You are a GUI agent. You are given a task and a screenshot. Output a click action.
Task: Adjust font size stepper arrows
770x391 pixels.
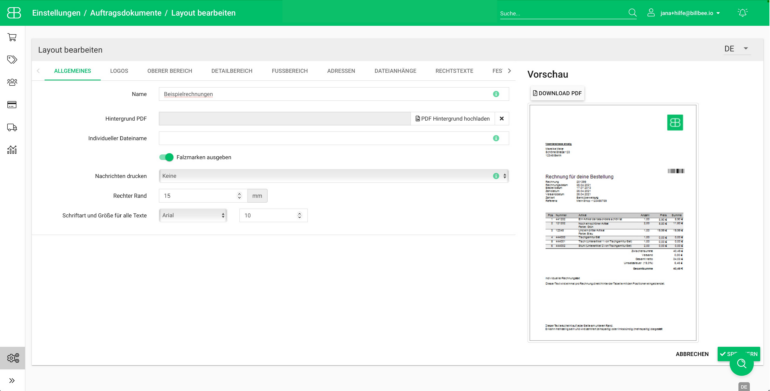(300, 215)
